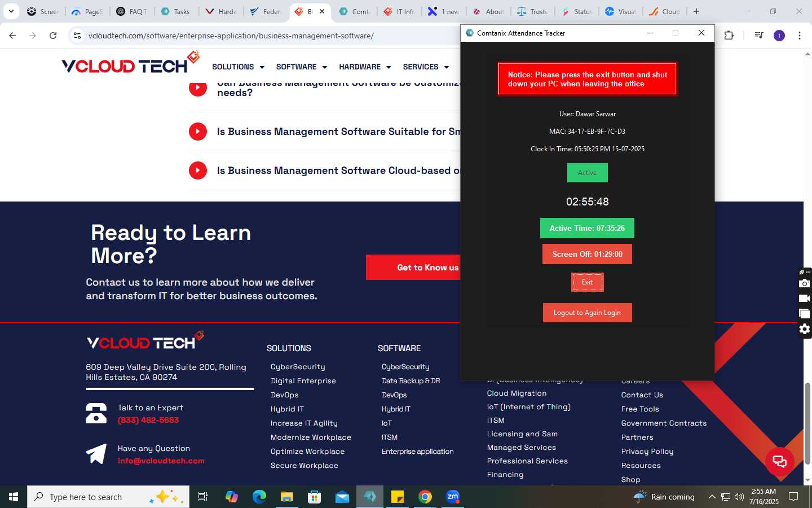Open Microsoft Store from the taskbar
Viewport: 812px width, 508px height.
tap(315, 497)
